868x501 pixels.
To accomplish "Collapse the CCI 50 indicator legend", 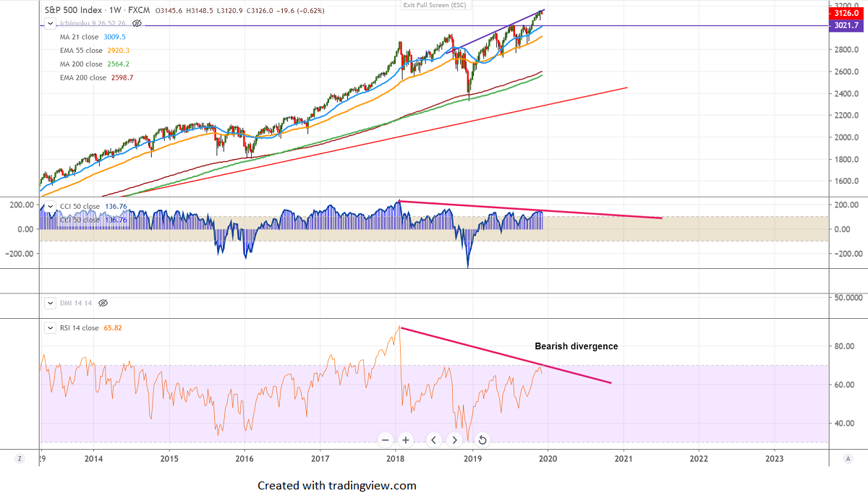I will coord(51,207).
